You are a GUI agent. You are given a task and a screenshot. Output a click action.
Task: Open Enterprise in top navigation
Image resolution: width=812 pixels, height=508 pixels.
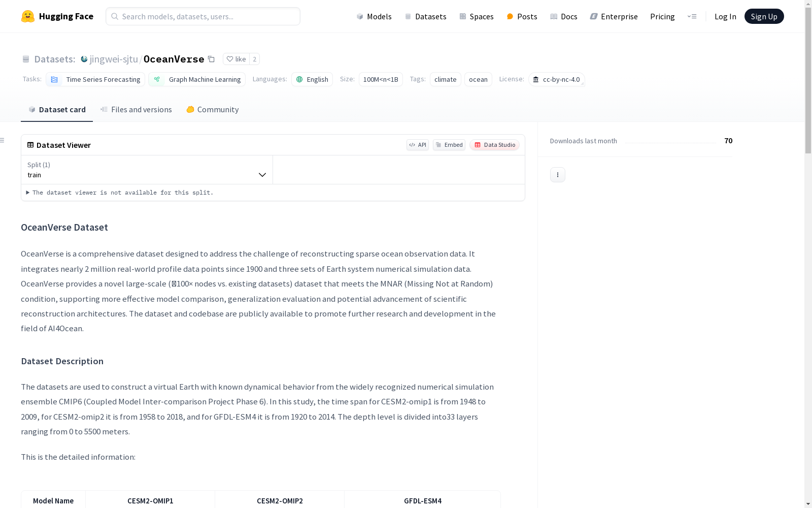coord(614,16)
